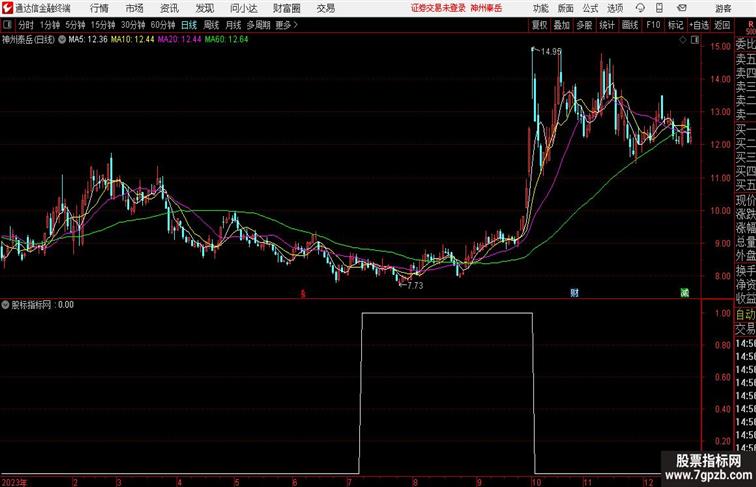Click the MA20: 12.44 value
The image size is (756, 487).
[x=179, y=40]
